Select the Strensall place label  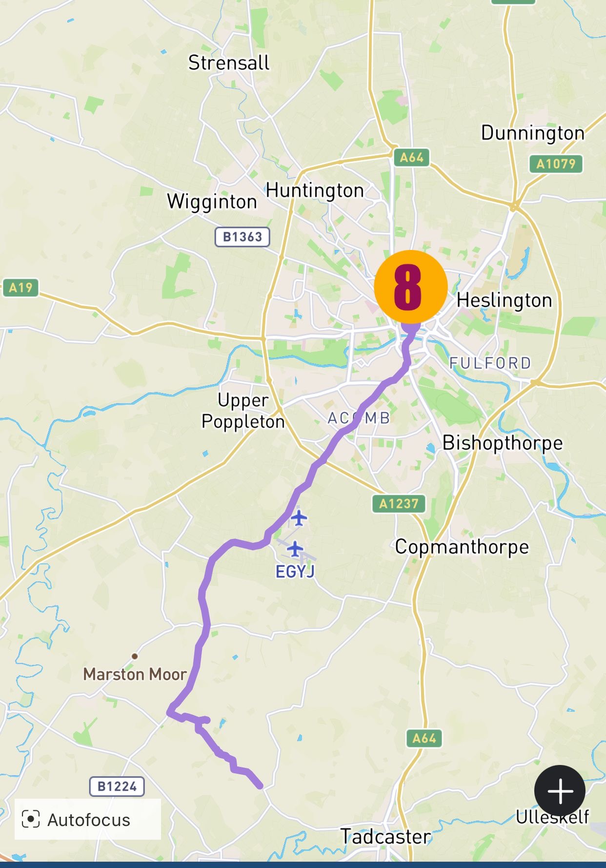point(229,62)
